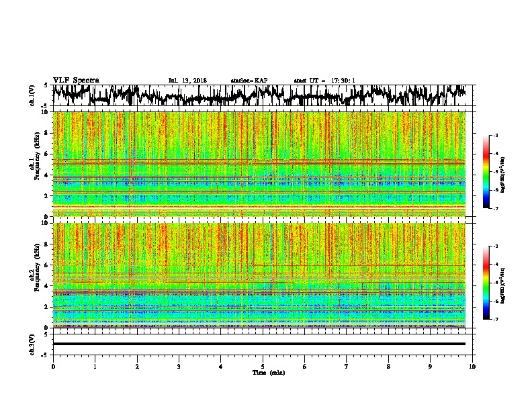The width and height of the screenshot is (532, 411).
Task: Click the ch.2 spectrogram "4" kHz tick label
Action: [47, 286]
